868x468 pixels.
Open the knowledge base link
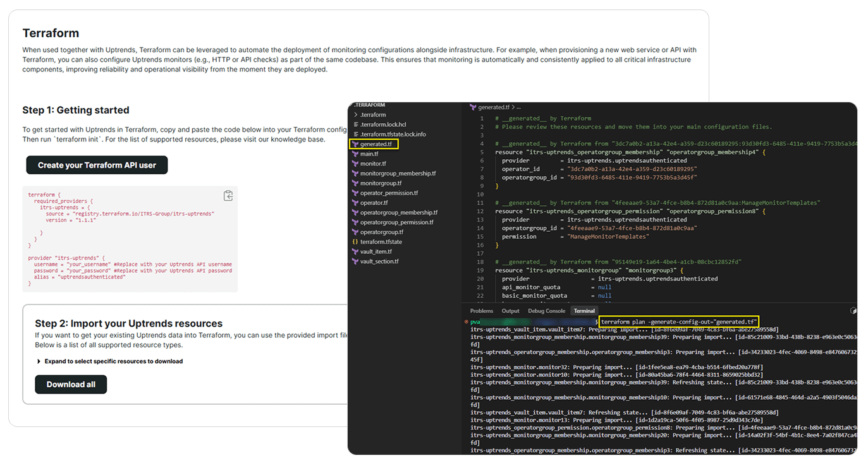coord(295,139)
